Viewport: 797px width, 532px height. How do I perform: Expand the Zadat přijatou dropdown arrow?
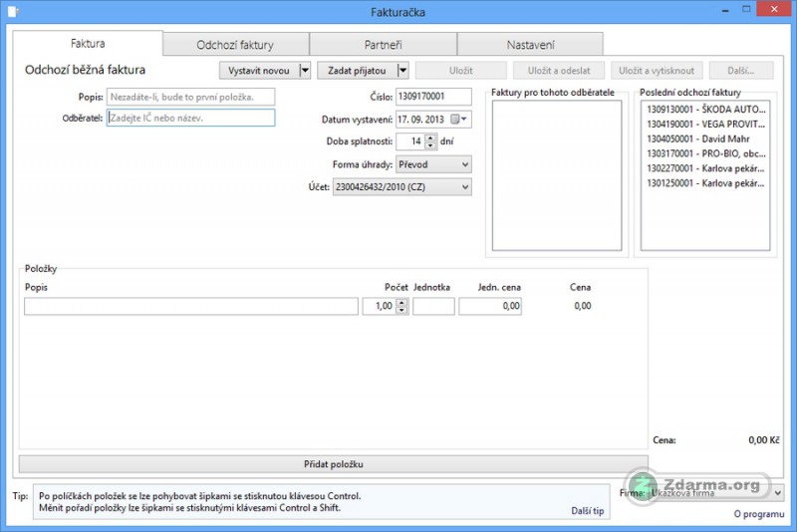pyautogui.click(x=402, y=71)
